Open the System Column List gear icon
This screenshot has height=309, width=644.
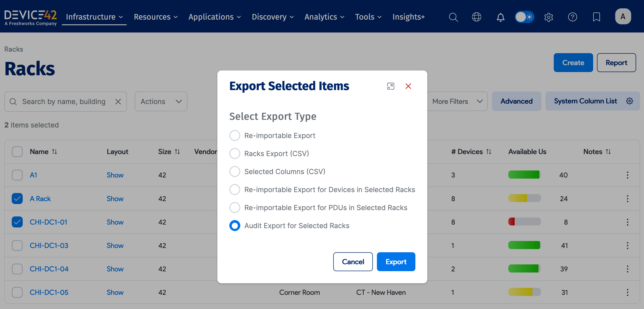630,101
